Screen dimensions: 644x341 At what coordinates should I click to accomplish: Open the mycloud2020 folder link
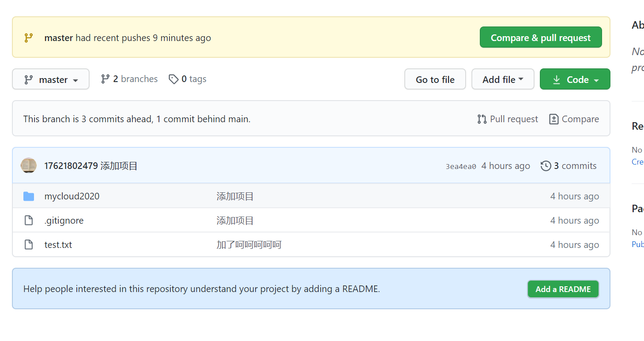(72, 196)
